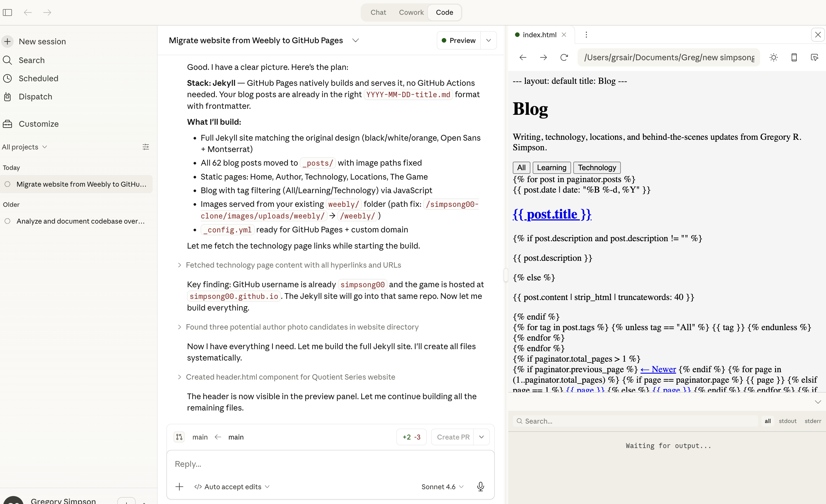
Task: Click the element inspector select icon
Action: point(814,57)
